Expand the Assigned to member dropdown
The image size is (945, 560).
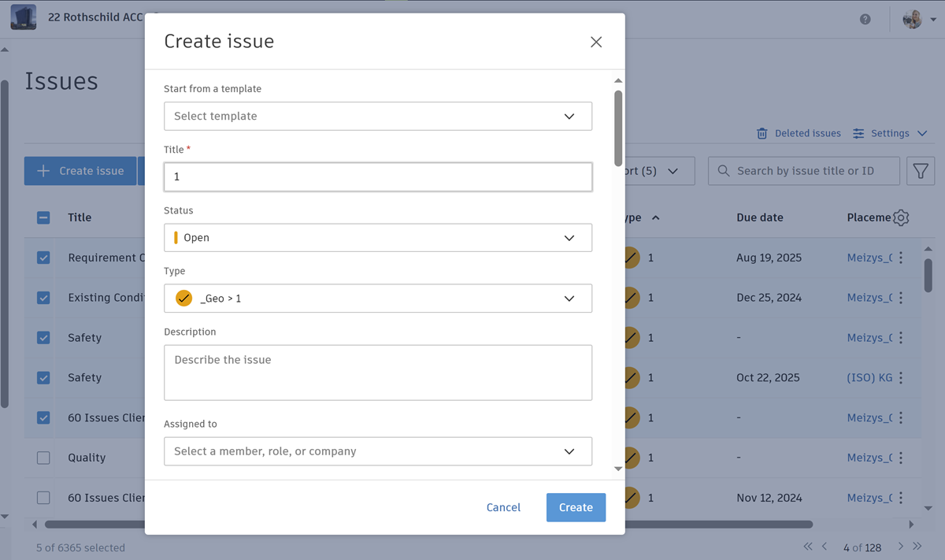pyautogui.click(x=378, y=451)
